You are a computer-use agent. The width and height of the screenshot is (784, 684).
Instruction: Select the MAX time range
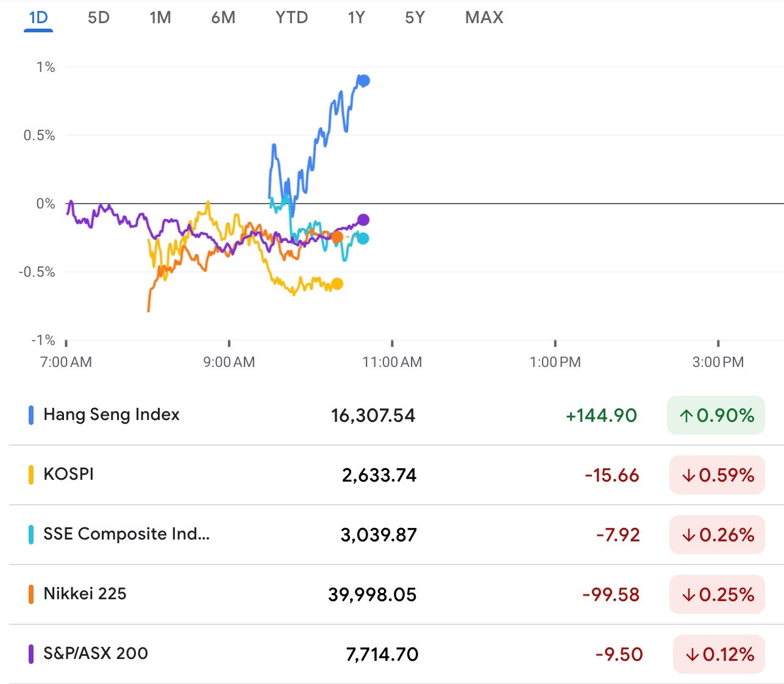click(x=485, y=17)
